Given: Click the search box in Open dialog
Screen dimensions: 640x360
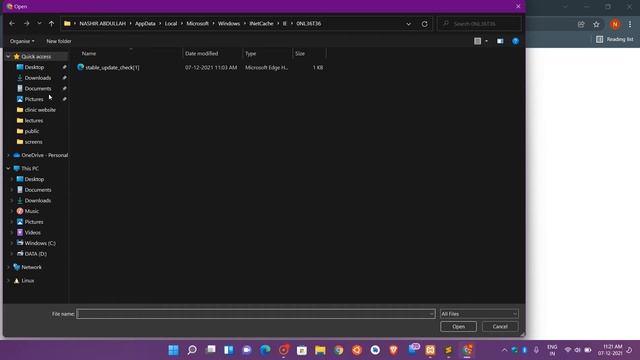Looking at the screenshot, I should click(x=479, y=24).
